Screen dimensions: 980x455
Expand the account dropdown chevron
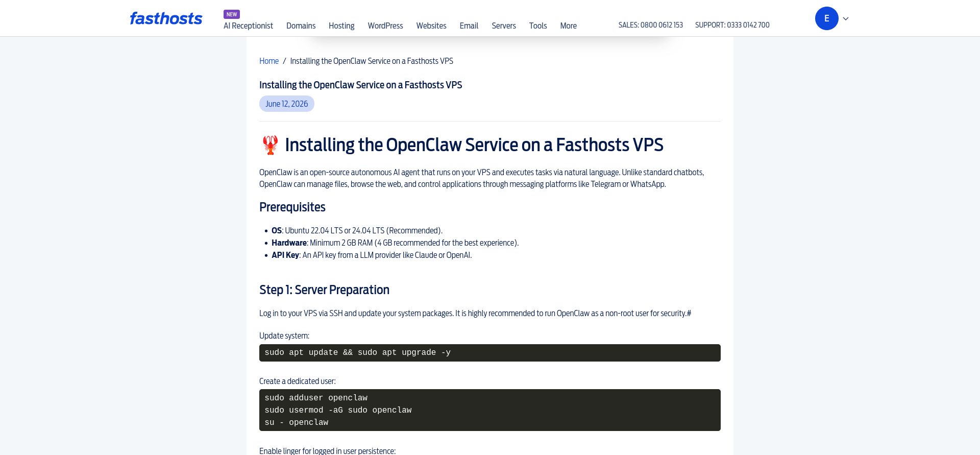tap(846, 19)
